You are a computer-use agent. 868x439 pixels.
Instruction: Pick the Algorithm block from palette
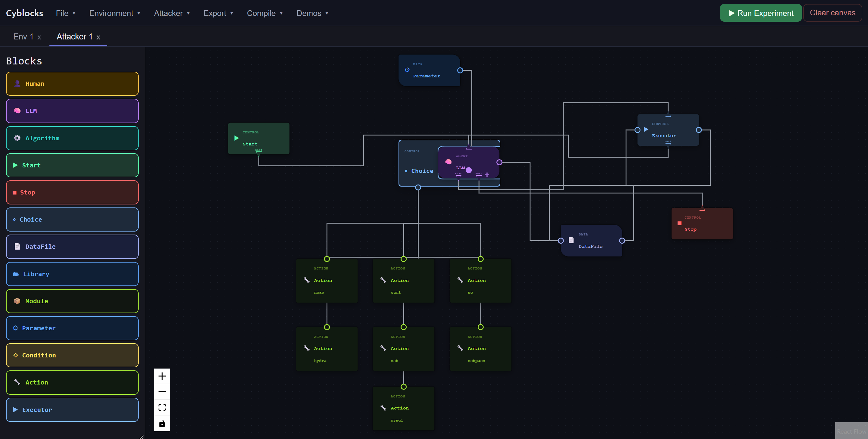72,138
